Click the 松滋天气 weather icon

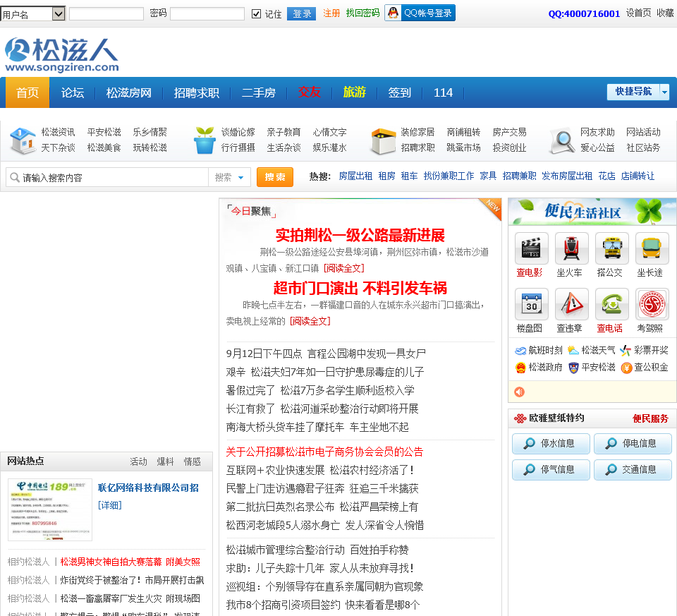click(x=573, y=350)
